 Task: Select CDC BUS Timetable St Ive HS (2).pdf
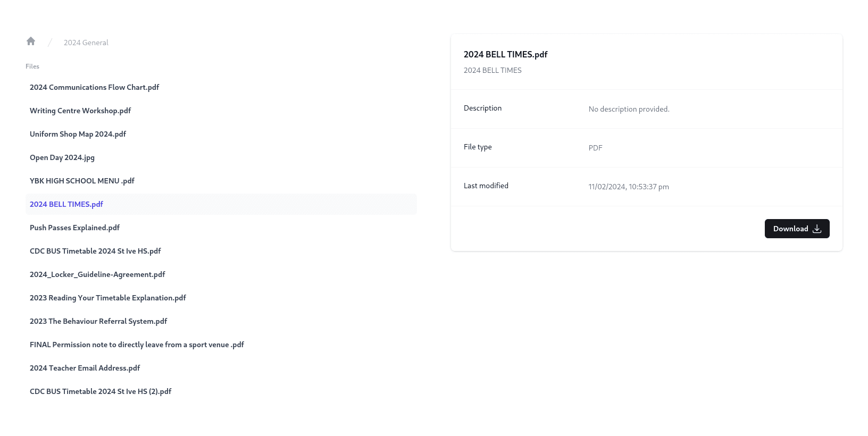click(x=101, y=391)
